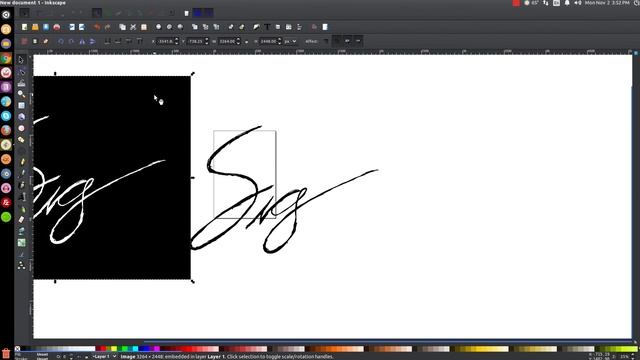Select the Paint bucket fill tool

tap(21, 231)
